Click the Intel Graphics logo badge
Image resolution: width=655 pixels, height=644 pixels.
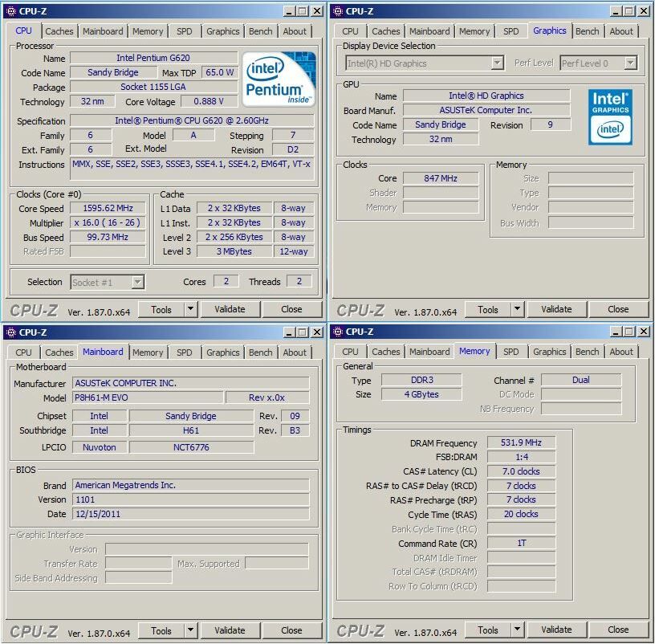[610, 117]
